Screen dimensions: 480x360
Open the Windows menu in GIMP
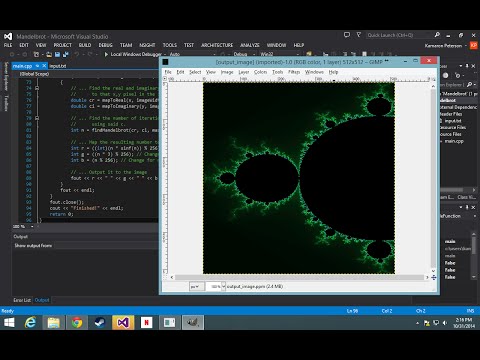[x=314, y=72]
